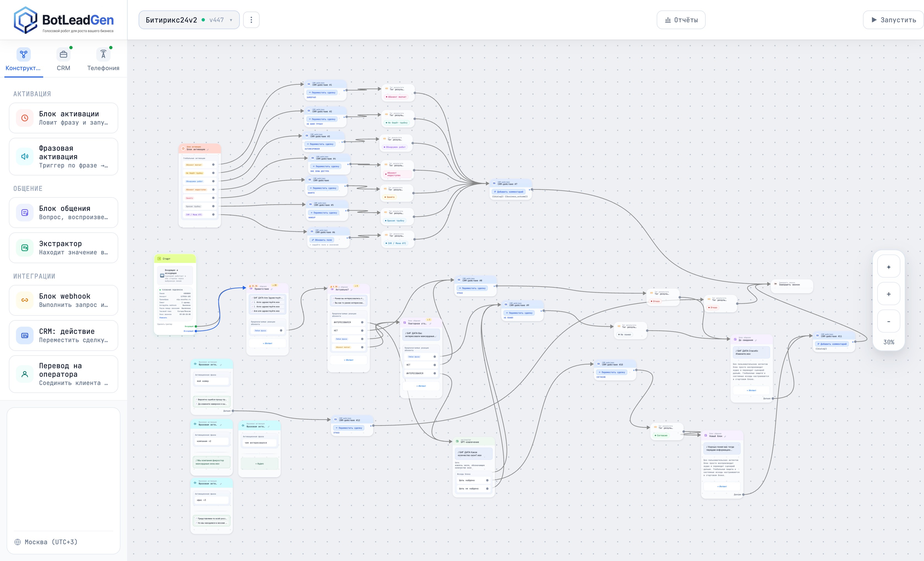Click + Аудио in the Фразовая активация node
Viewport: 924px width, 561px height.
point(260,463)
